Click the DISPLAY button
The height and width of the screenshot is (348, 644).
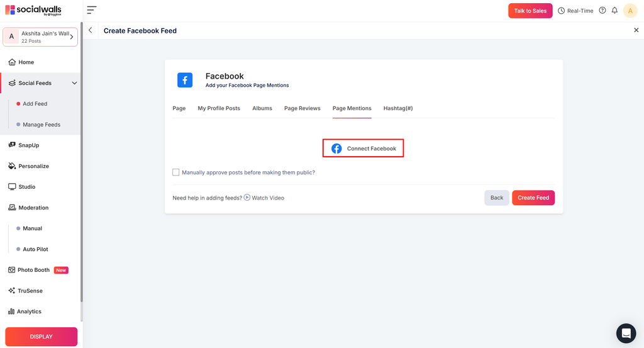(x=41, y=337)
